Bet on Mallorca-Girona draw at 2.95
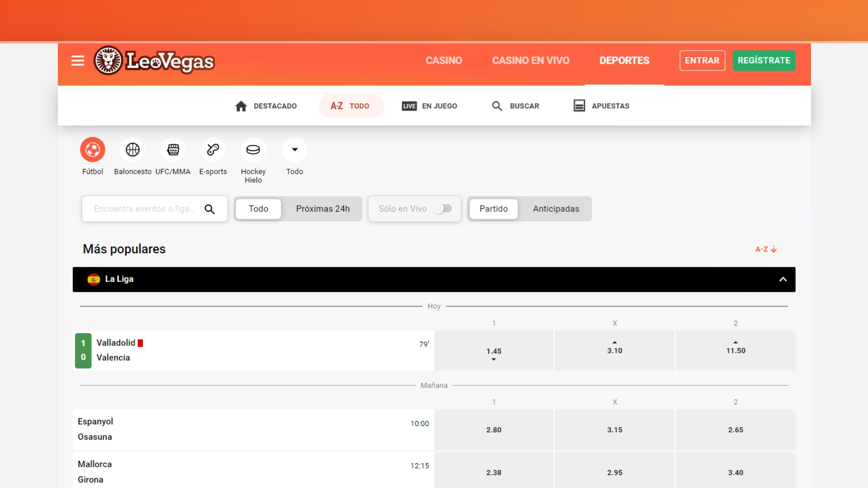Image resolution: width=868 pixels, height=488 pixels. click(614, 470)
